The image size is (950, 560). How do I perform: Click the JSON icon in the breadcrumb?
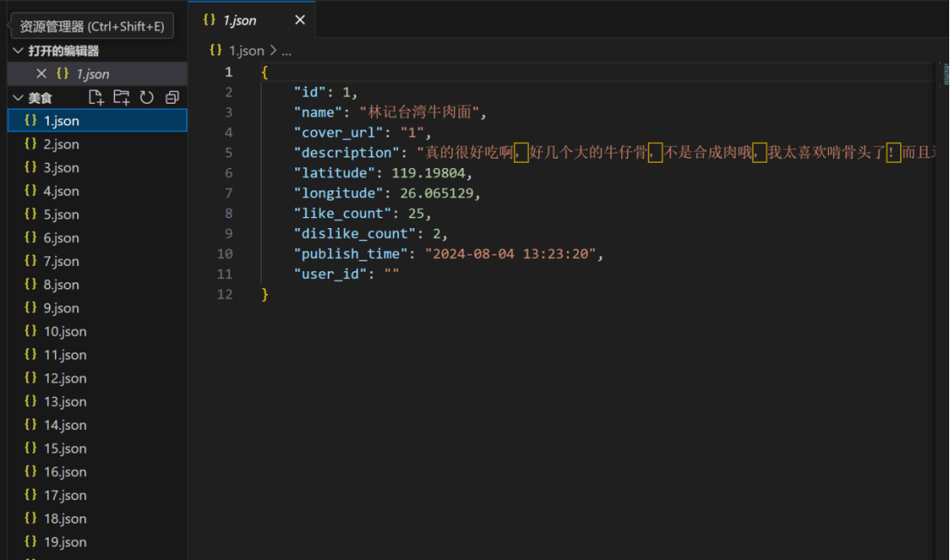point(215,51)
